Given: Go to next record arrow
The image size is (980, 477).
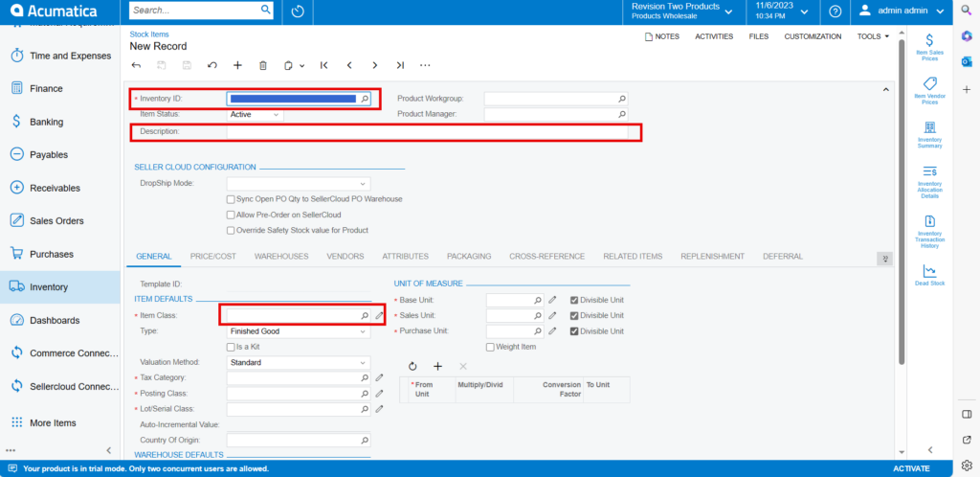Looking at the screenshot, I should [374, 65].
